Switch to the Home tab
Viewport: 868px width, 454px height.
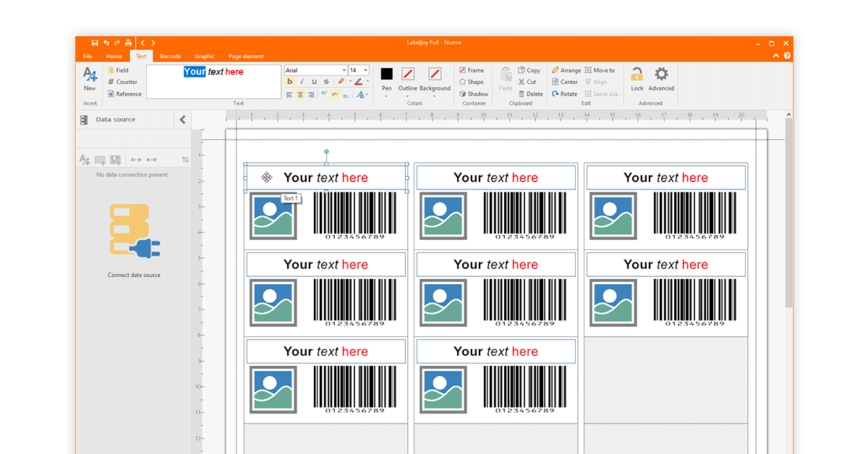coord(114,56)
